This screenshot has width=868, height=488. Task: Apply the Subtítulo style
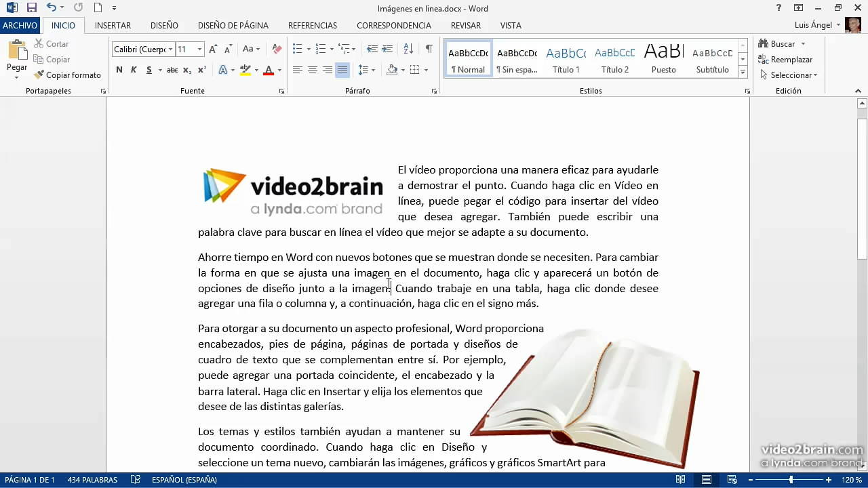pos(712,60)
